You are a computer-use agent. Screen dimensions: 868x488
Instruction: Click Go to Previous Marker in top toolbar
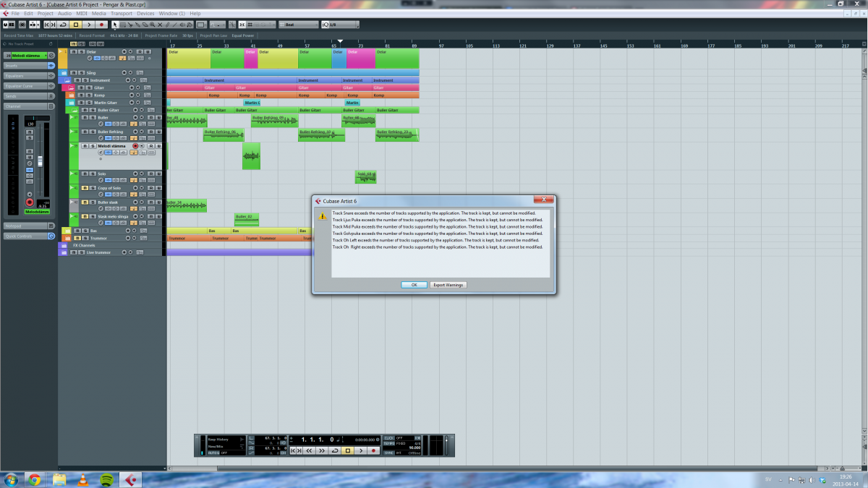tap(46, 25)
